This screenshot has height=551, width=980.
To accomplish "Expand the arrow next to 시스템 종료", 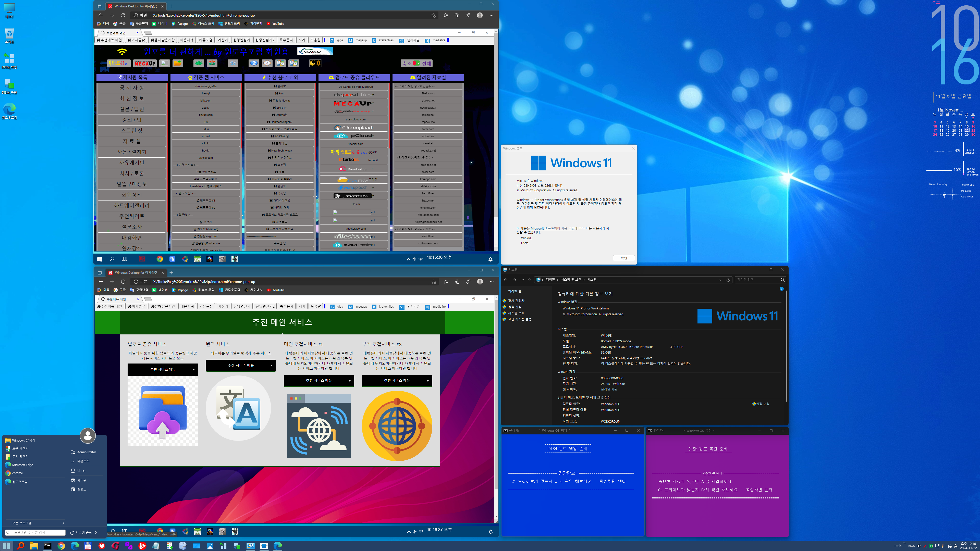I will coord(96,532).
